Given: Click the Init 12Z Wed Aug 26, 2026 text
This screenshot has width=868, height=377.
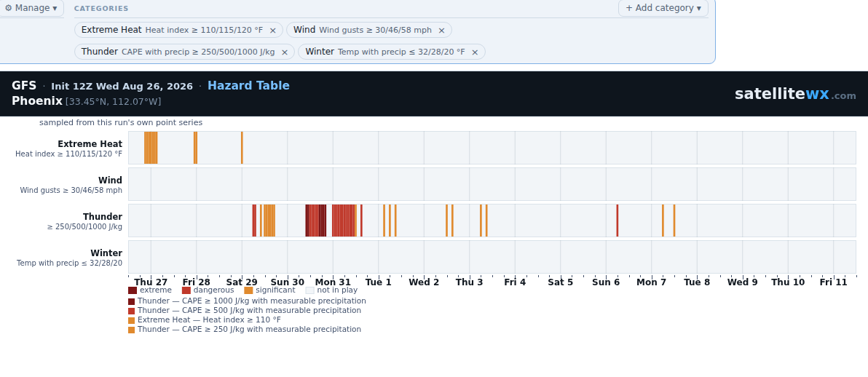Looking at the screenshot, I should coord(122,87).
